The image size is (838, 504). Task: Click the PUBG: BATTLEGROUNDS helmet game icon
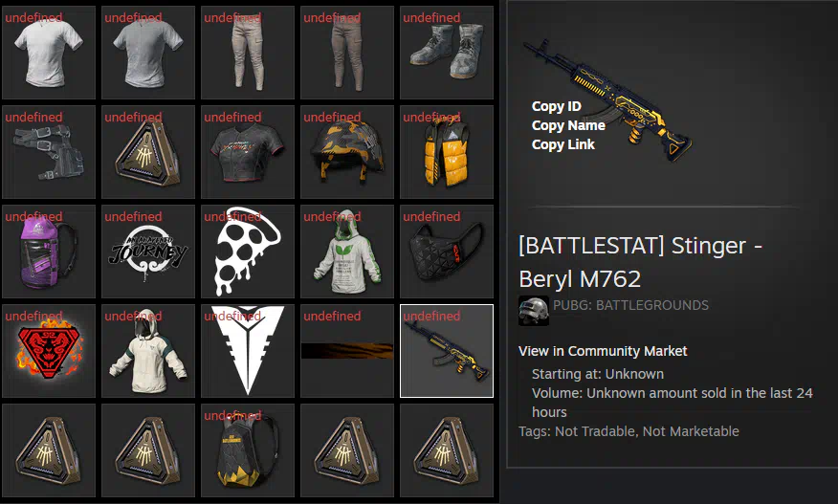[534, 311]
